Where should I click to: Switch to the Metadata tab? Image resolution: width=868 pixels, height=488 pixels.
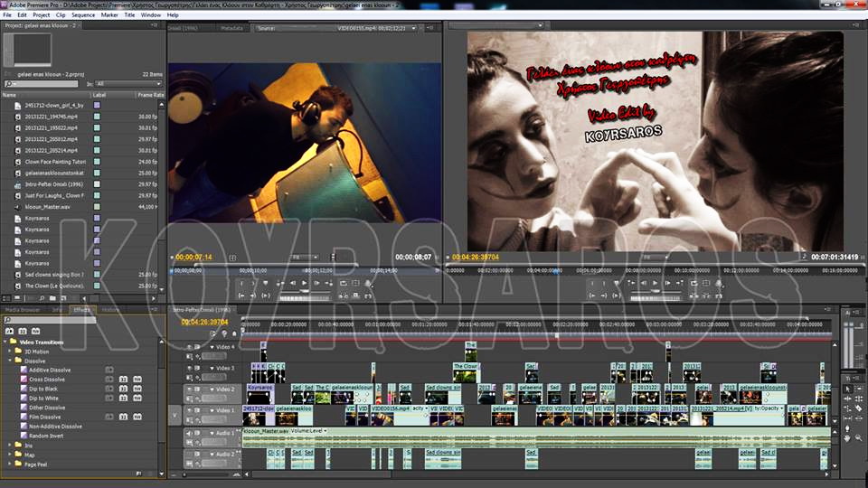point(231,28)
